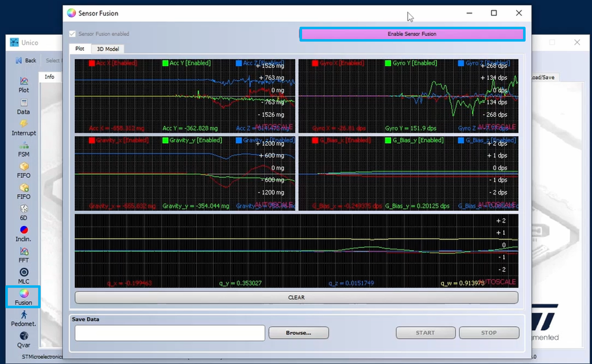Click AUTOSCALE on the accelerometer plot
Viewport: 592px width, 364px height.
[x=274, y=127]
